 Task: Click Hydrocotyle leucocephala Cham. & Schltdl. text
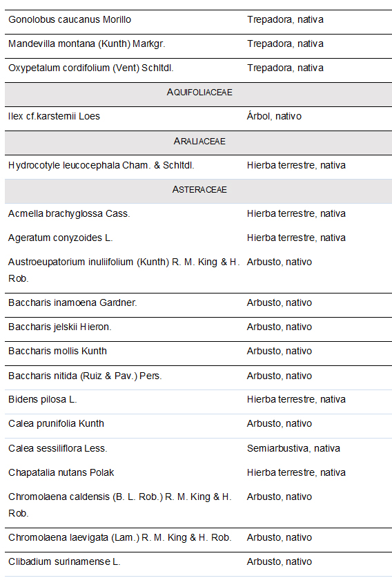click(x=101, y=166)
